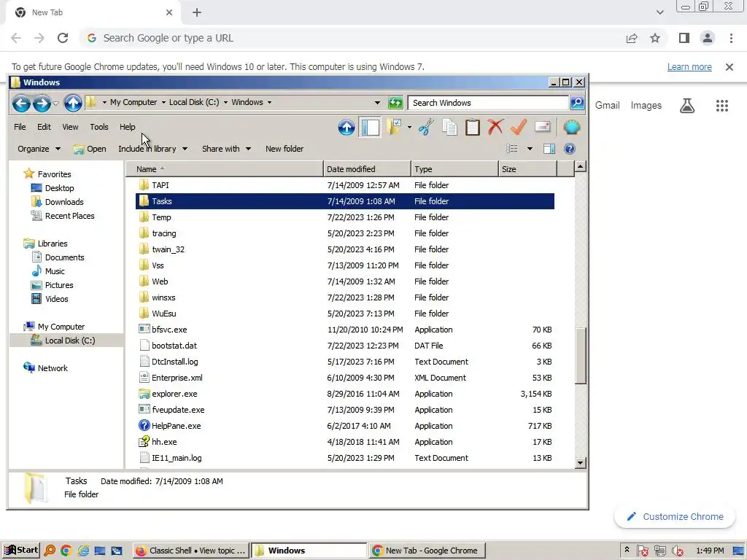Click scrollbar down arrow in file list
Viewport: 747px width, 560px height.
pos(580,462)
